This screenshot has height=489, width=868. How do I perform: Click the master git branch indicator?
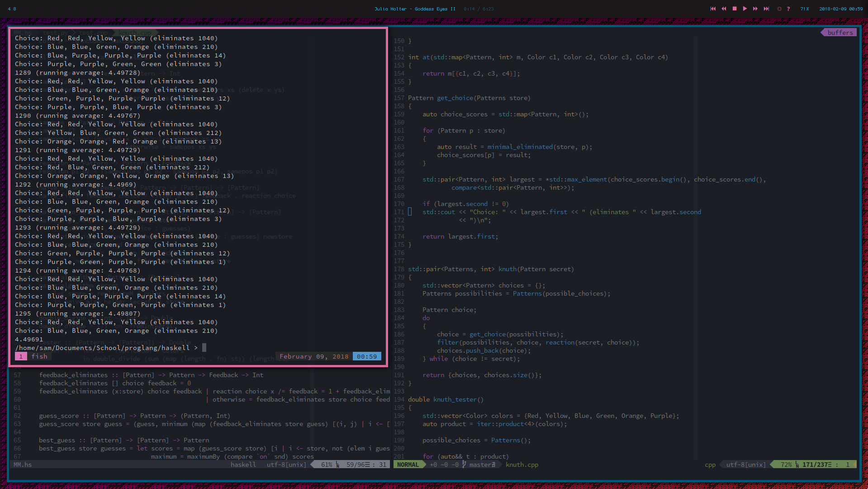point(481,465)
